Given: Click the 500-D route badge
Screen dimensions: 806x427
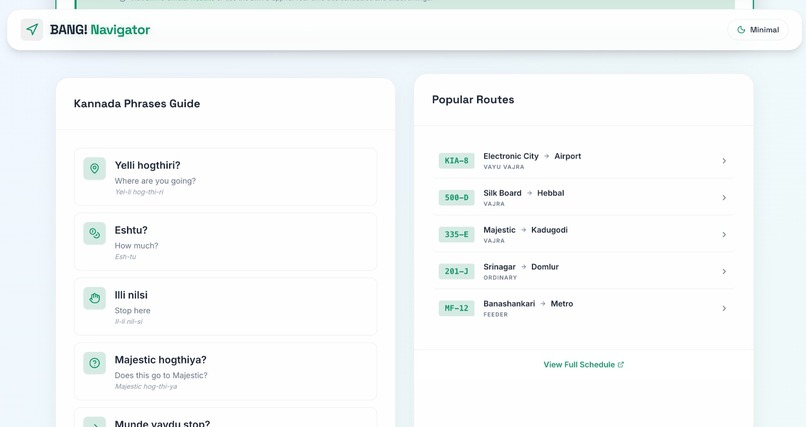Looking at the screenshot, I should pos(456,198).
